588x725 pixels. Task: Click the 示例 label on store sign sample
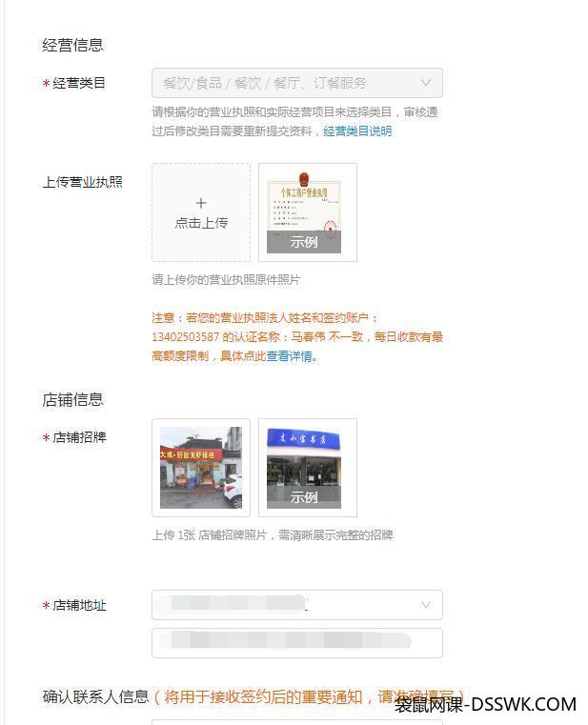click(304, 497)
